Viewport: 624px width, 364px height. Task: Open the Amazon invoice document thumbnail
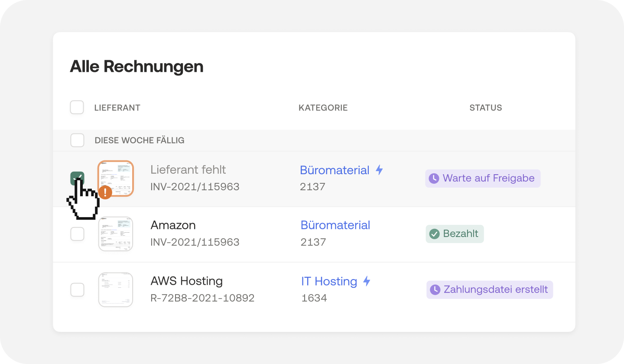coord(116,234)
